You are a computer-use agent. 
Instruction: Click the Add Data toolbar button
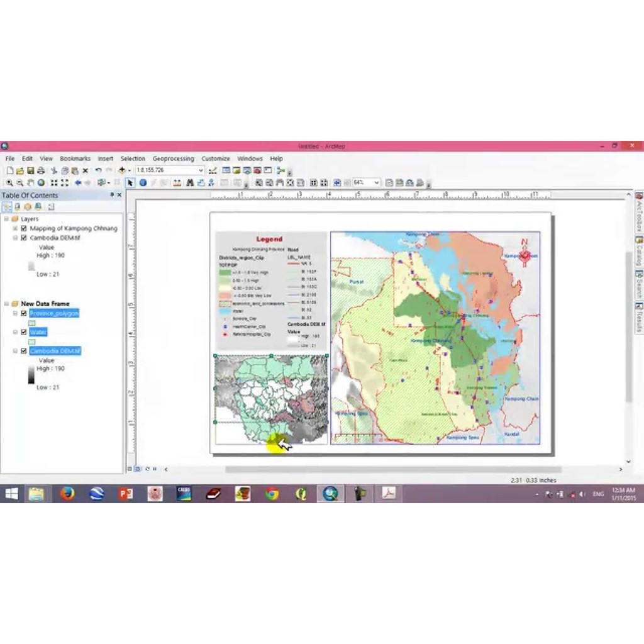122,170
